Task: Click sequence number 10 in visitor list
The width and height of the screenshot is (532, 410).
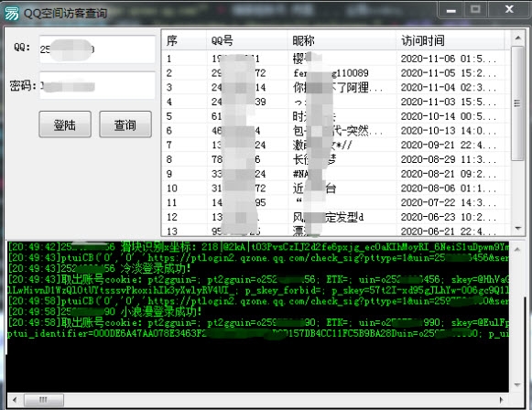Action: coord(172,189)
